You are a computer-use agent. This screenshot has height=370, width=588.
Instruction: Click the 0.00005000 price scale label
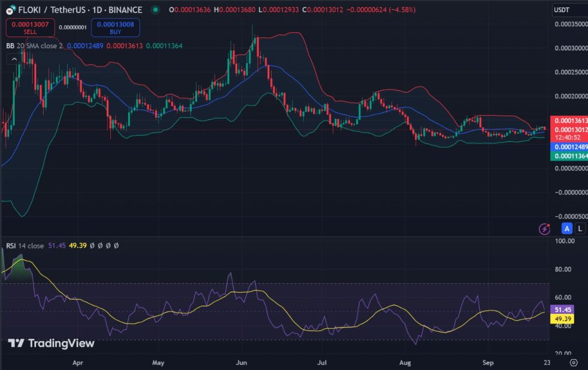(571, 168)
